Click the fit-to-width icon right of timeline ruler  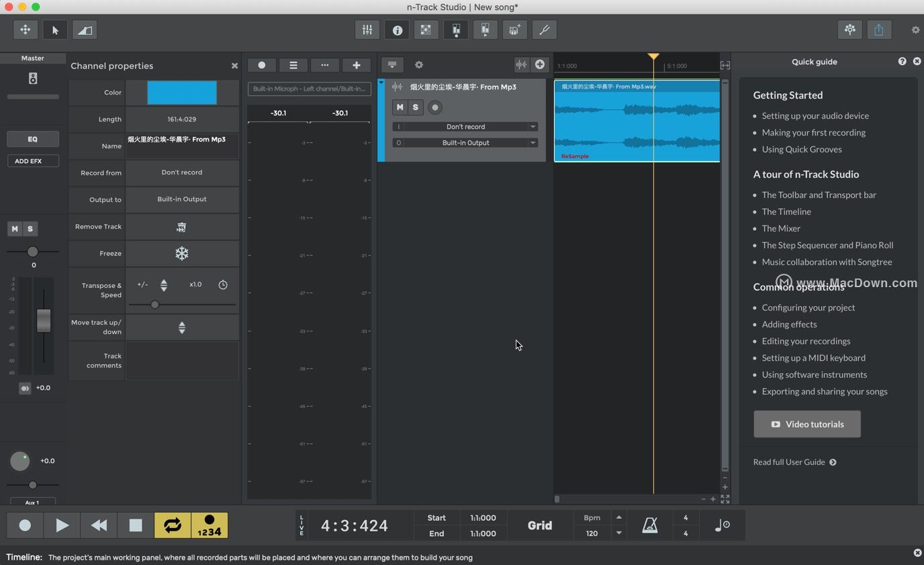(725, 65)
